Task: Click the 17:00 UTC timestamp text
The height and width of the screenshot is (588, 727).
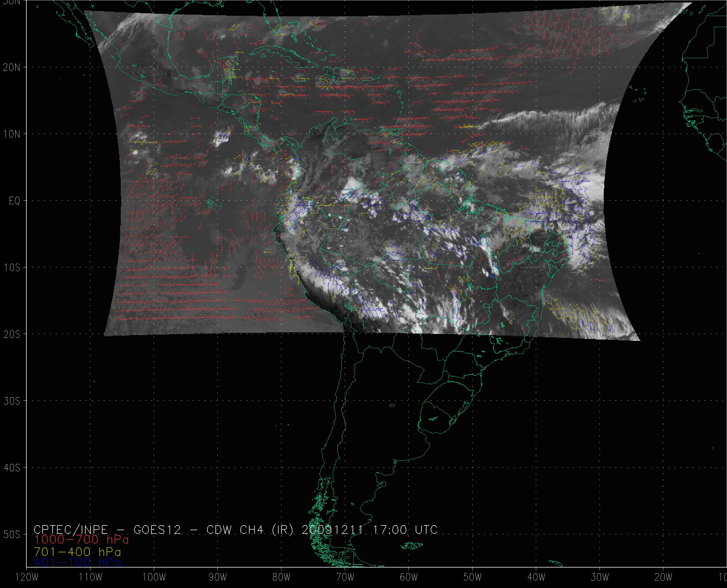Action: [x=405, y=530]
